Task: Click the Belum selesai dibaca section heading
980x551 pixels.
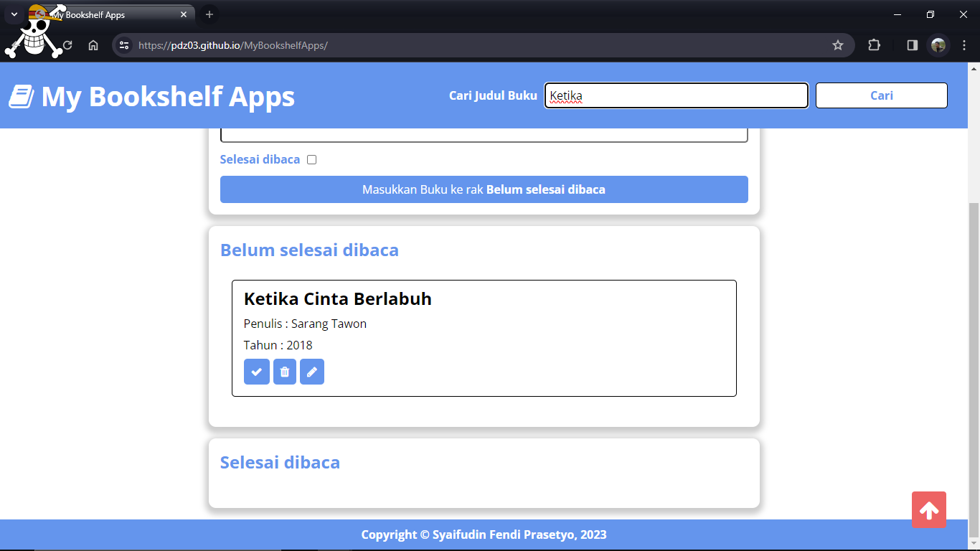Action: coord(309,250)
